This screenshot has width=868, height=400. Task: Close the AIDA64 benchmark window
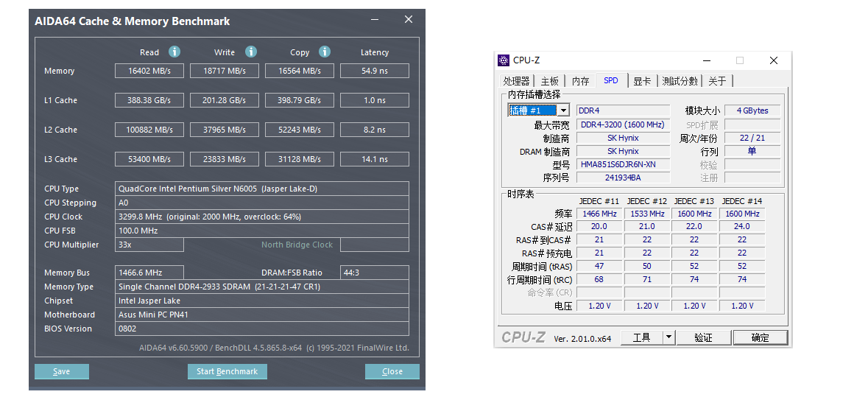click(x=409, y=20)
